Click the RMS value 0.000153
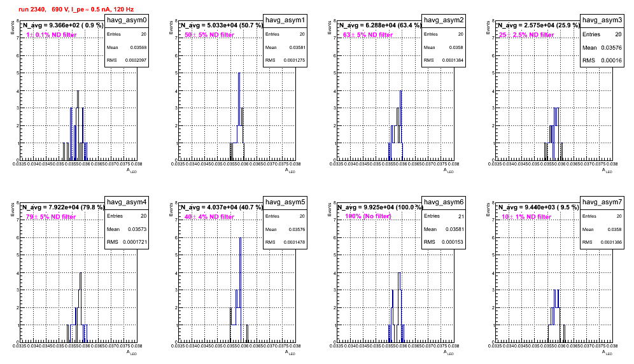The image size is (634, 364). pos(453,242)
